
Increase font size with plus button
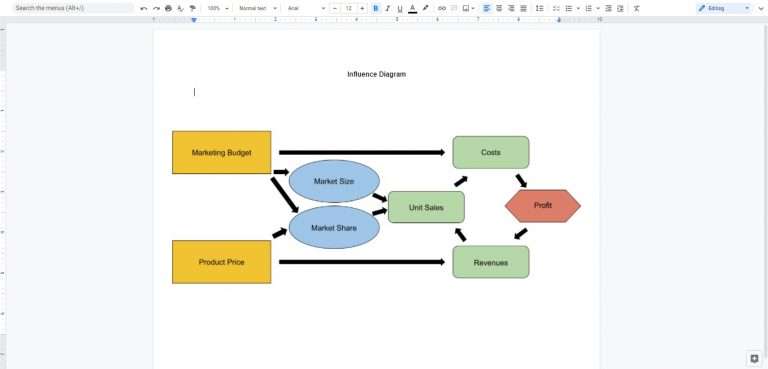pyautogui.click(x=362, y=8)
